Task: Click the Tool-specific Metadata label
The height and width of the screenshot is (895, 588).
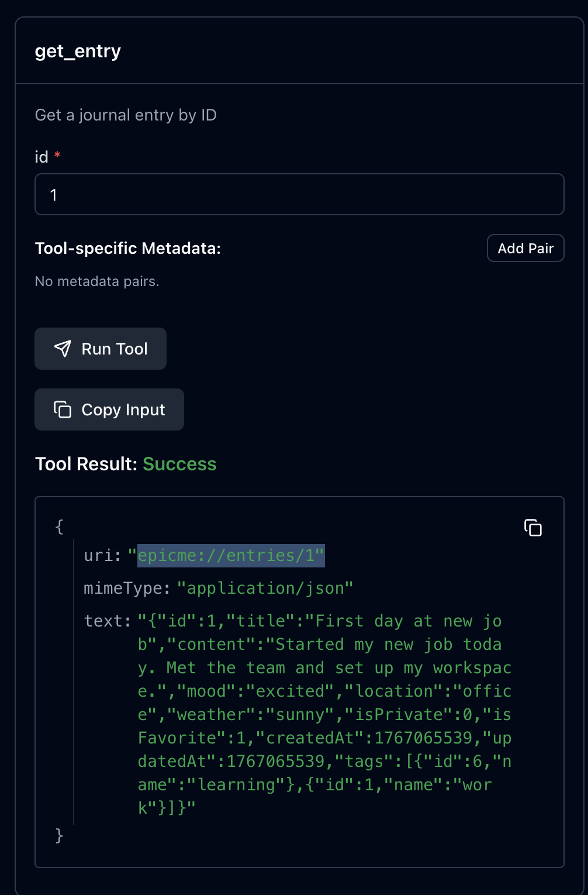Action: tap(128, 248)
